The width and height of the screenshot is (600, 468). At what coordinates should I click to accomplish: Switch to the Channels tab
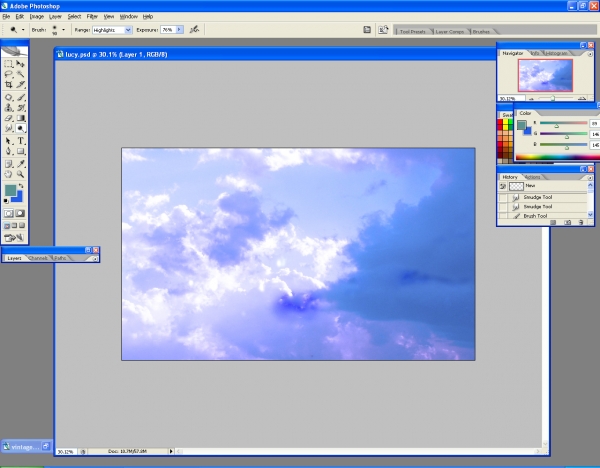click(x=38, y=258)
